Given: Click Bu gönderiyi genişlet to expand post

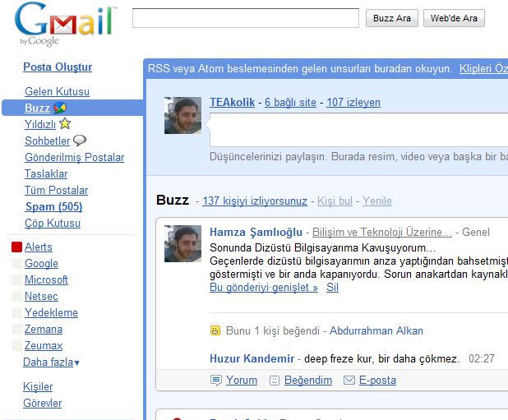Looking at the screenshot, I should pyautogui.click(x=264, y=287).
